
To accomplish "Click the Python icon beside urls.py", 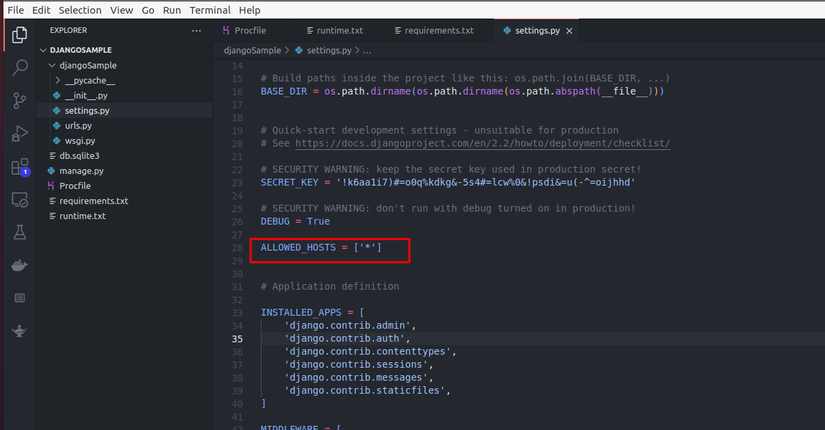I will pos(56,126).
